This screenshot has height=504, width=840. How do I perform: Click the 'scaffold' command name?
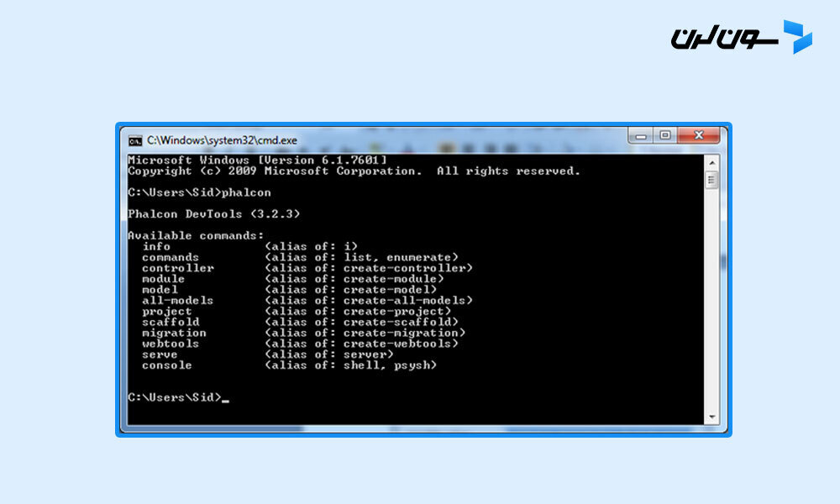coord(171,322)
